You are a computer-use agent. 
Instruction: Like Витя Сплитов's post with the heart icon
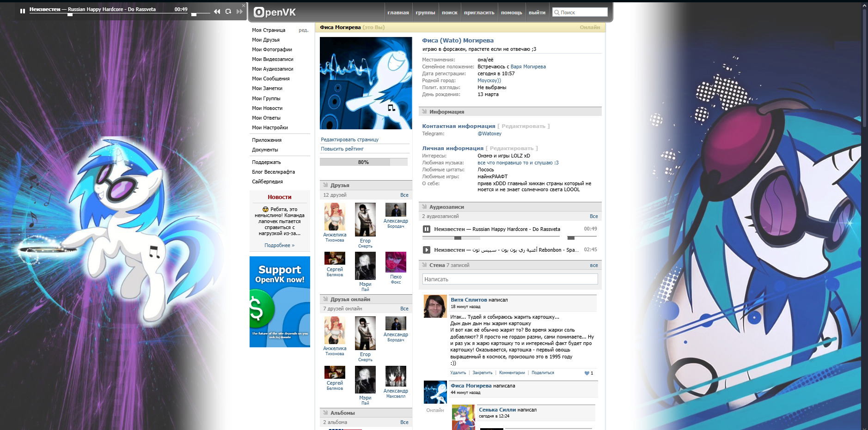[x=587, y=373]
